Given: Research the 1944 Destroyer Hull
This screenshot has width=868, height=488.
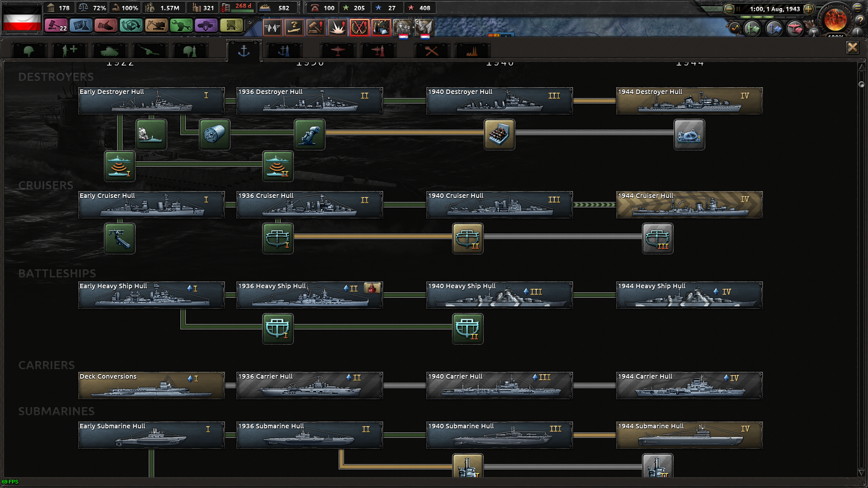Looking at the screenshot, I should pyautogui.click(x=689, y=100).
